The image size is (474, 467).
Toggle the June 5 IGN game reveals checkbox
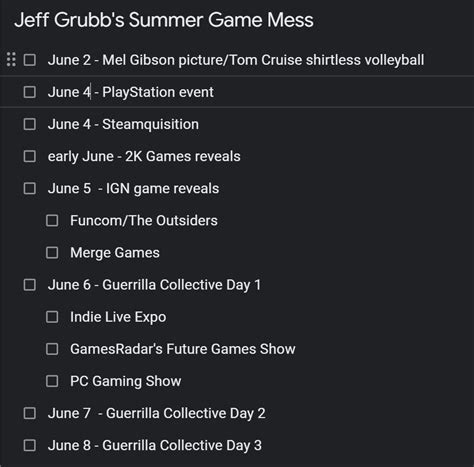click(30, 188)
